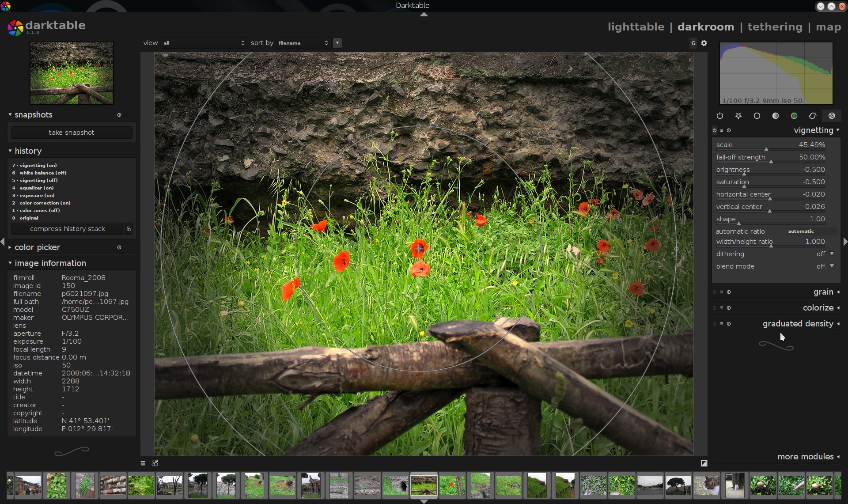Select the tone modules group icon
The image size is (848, 504).
tap(776, 116)
